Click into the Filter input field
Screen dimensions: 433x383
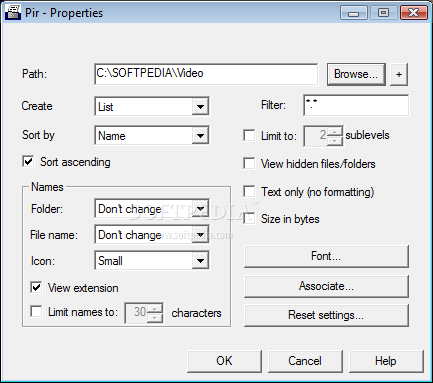(x=356, y=105)
